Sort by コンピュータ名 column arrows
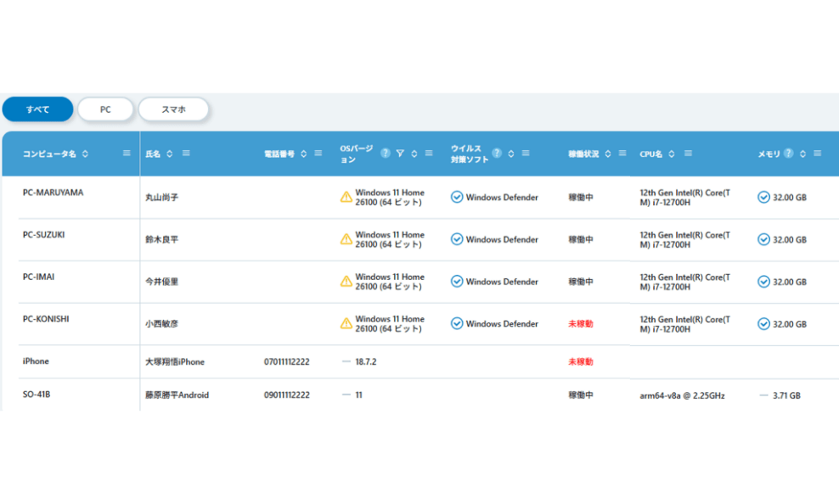 click(x=85, y=154)
